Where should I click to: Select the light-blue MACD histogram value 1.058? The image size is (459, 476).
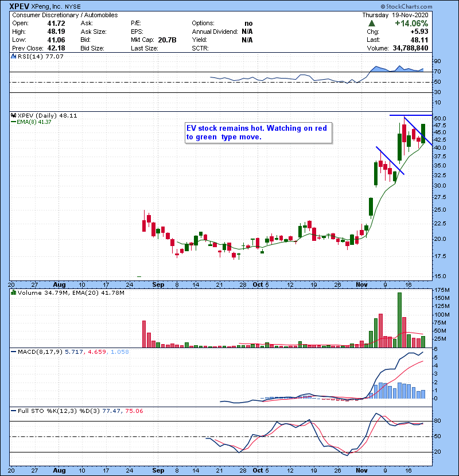pos(120,352)
